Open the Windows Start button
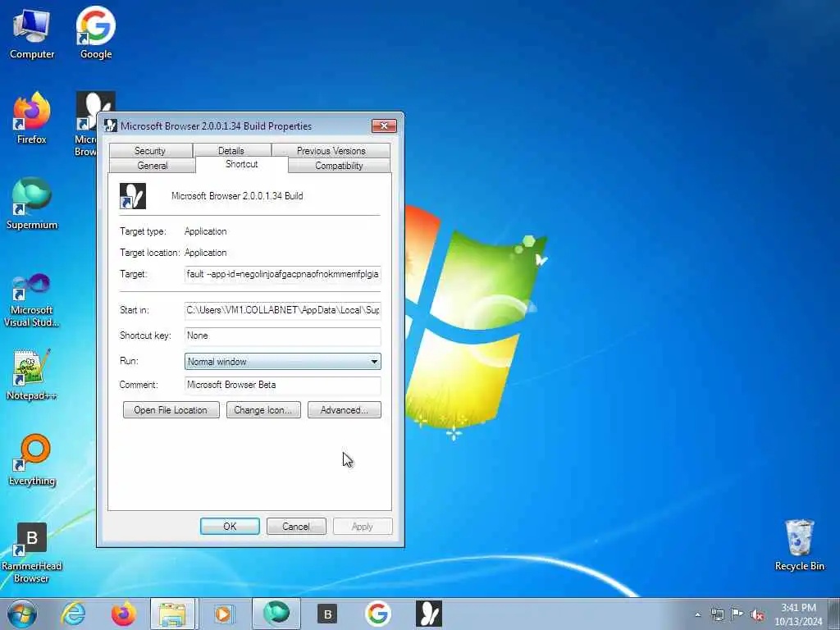The height and width of the screenshot is (630, 840). [x=22, y=614]
